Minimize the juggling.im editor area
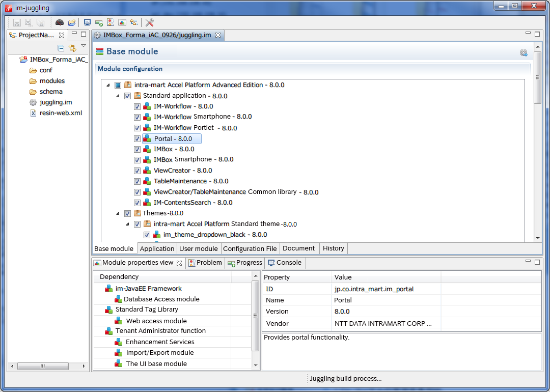Screen dimensions: 550x392 coord(528,33)
